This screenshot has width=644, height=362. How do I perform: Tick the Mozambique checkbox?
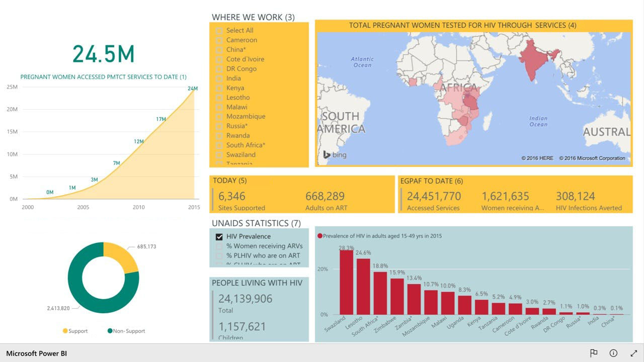pyautogui.click(x=219, y=117)
